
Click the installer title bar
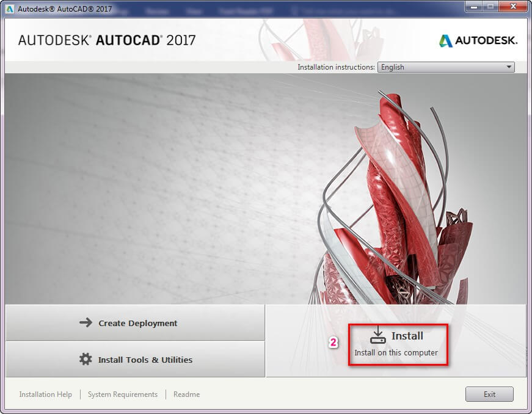[x=244, y=9]
